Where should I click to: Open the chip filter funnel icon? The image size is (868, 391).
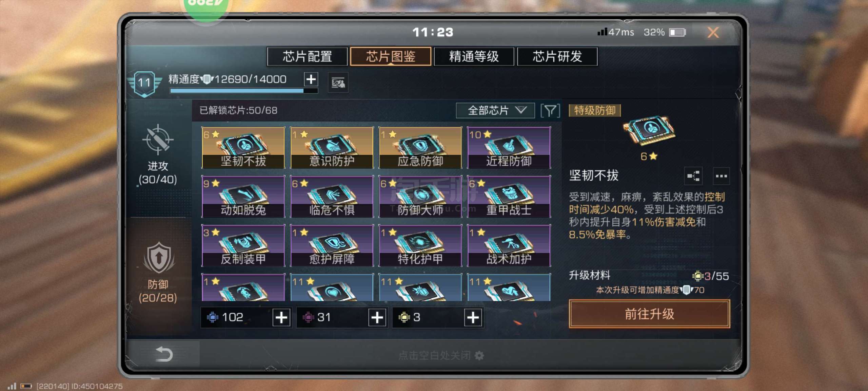pos(550,111)
